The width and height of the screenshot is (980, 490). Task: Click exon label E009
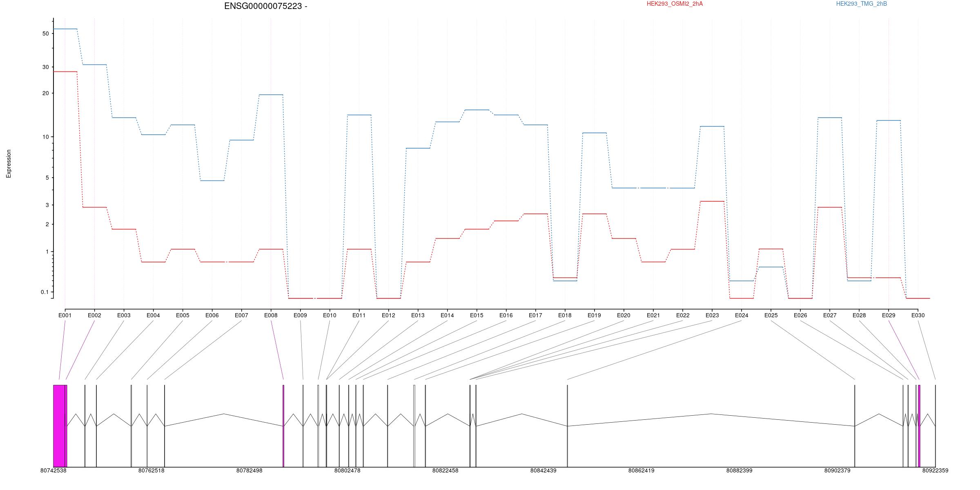point(300,315)
